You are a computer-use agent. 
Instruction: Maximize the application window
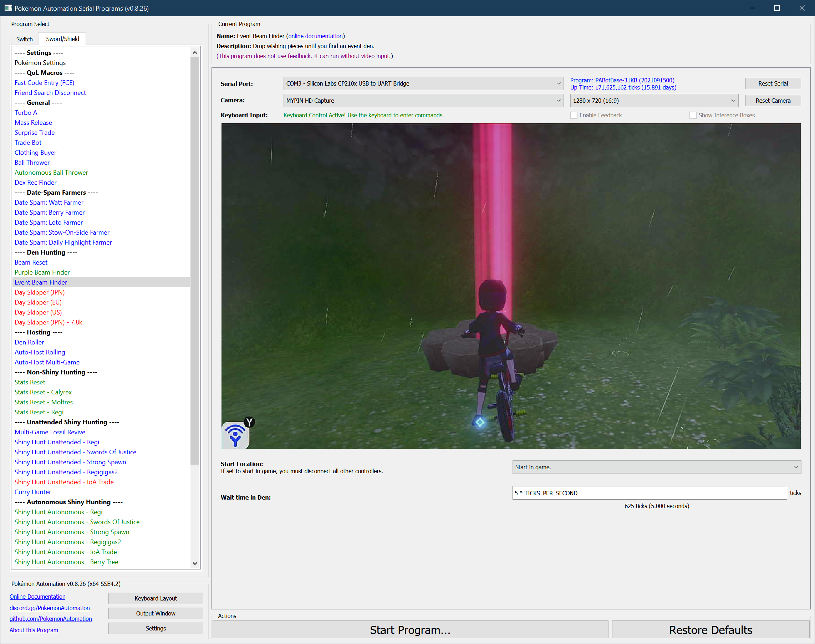point(777,8)
